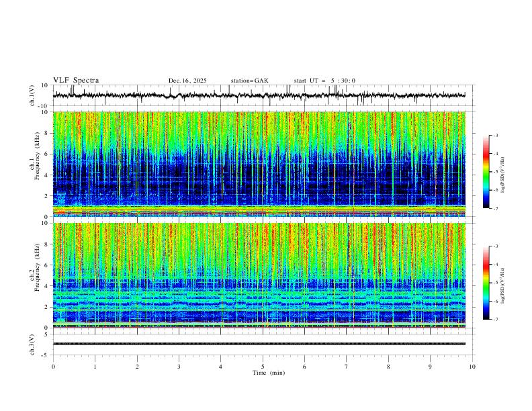Click the "6" kHz tick of ch.2 spectrogram
This screenshot has height=411, width=532.
pyautogui.click(x=47, y=265)
